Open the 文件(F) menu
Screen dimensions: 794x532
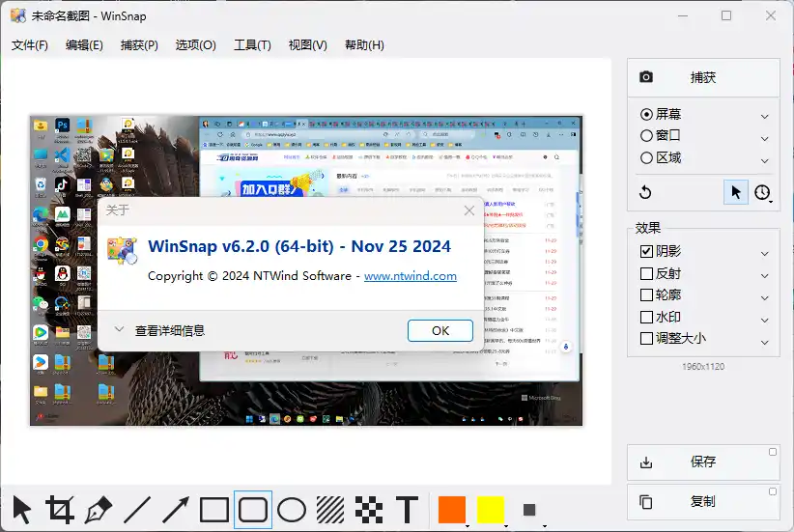coord(29,45)
